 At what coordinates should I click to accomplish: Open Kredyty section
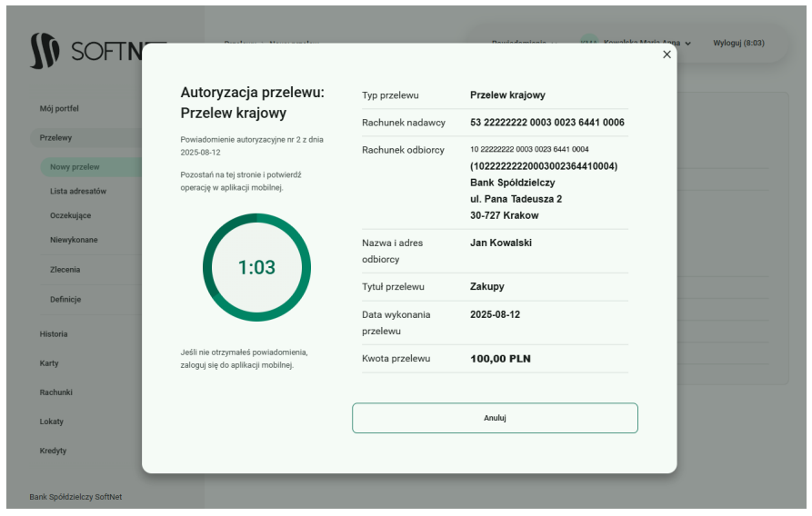pos(53,451)
